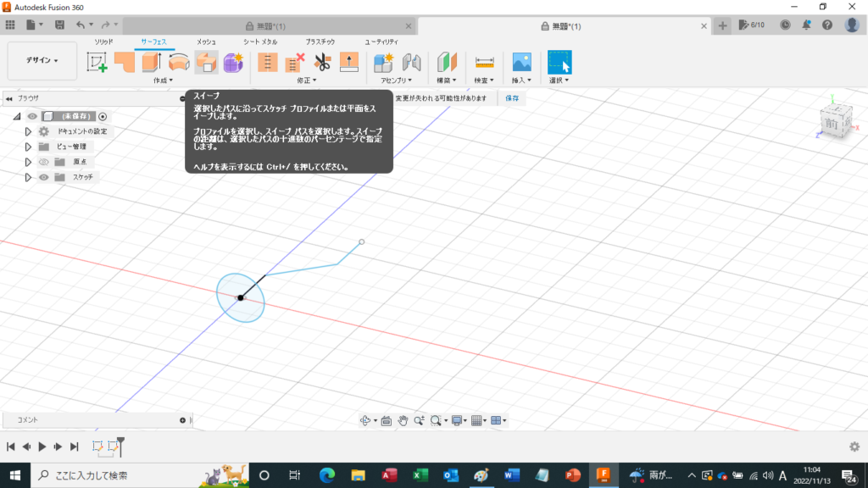Click the 保存 link in notification bar

point(512,98)
